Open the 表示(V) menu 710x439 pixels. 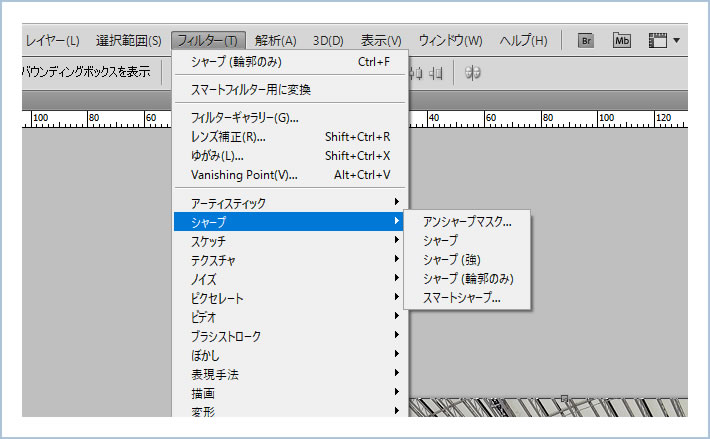point(381,41)
